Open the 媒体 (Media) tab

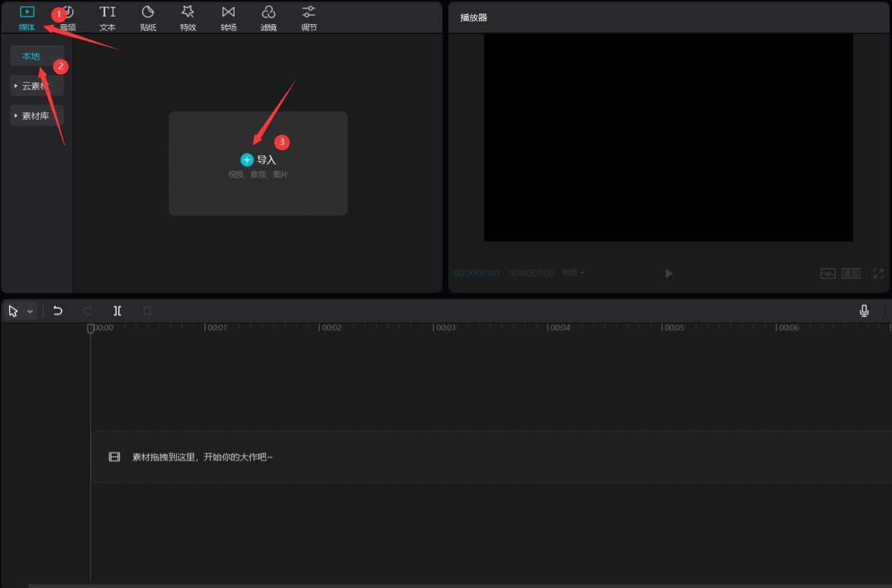tap(27, 18)
